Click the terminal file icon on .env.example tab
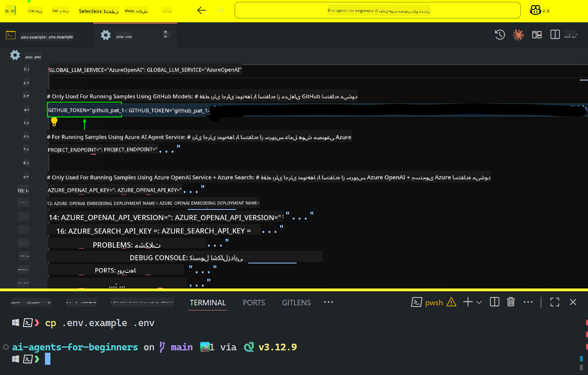The image size is (588, 375). pos(11,35)
